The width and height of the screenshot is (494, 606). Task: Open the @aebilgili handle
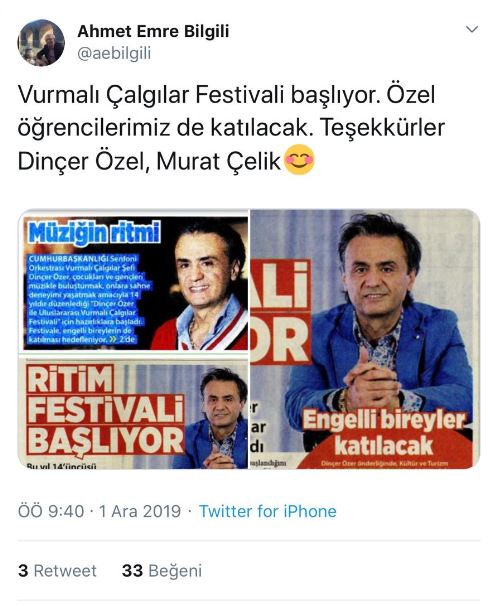(x=114, y=53)
